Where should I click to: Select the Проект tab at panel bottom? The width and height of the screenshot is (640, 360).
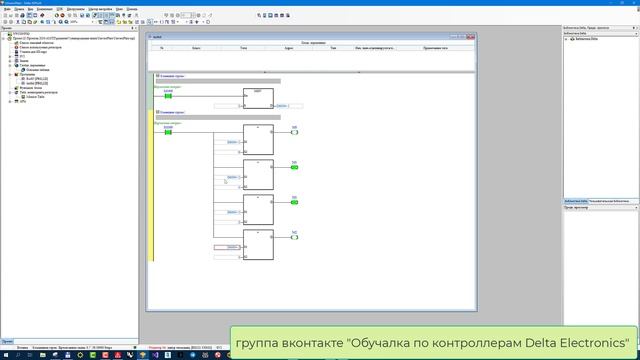(x=7, y=341)
